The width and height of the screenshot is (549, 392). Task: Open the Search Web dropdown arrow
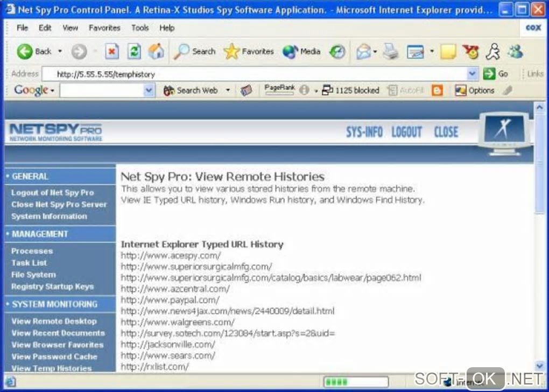coord(228,90)
